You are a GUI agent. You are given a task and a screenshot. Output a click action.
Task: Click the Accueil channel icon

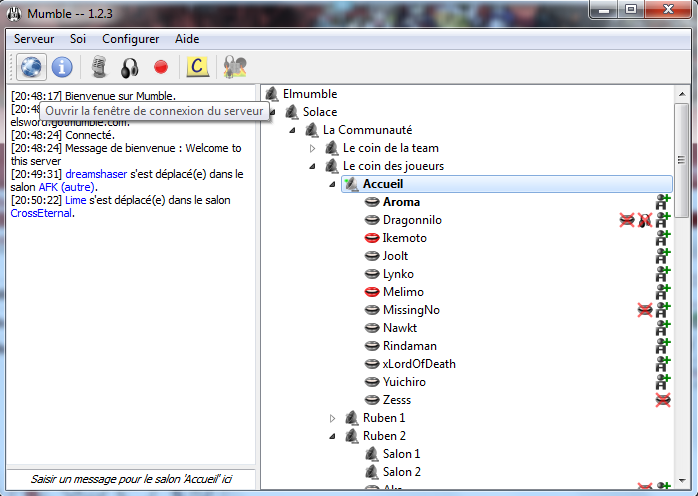[x=352, y=184]
